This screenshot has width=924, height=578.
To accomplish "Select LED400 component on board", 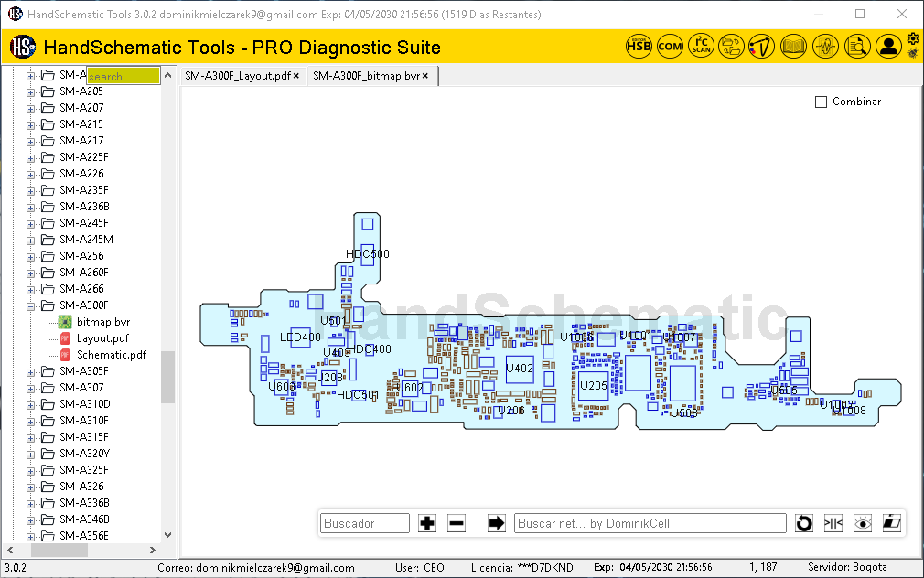I will click(301, 337).
